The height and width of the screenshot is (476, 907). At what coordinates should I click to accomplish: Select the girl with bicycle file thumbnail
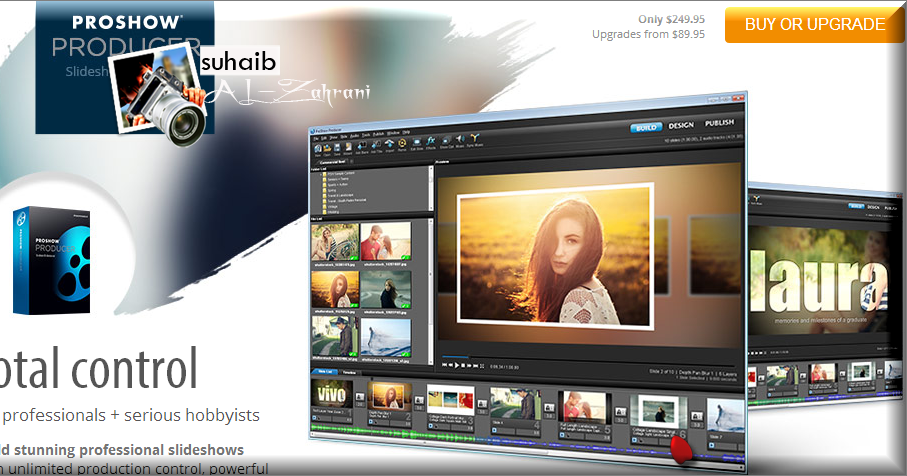point(335,242)
